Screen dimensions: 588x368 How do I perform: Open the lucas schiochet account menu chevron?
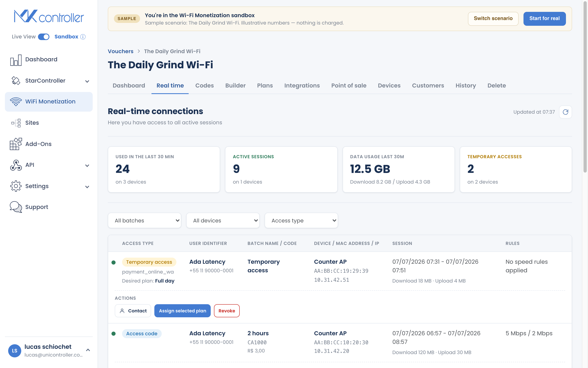(88, 350)
